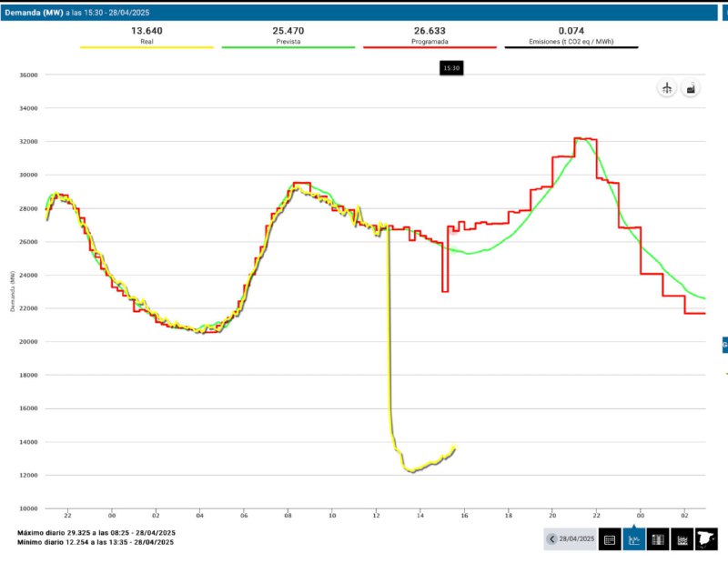Go to previous day with left arrow
Viewport: 728px width, 563px height.
coord(551,539)
